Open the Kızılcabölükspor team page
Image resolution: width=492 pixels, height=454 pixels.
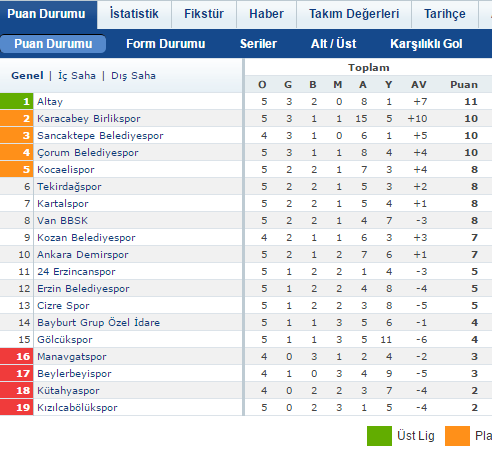click(77, 408)
